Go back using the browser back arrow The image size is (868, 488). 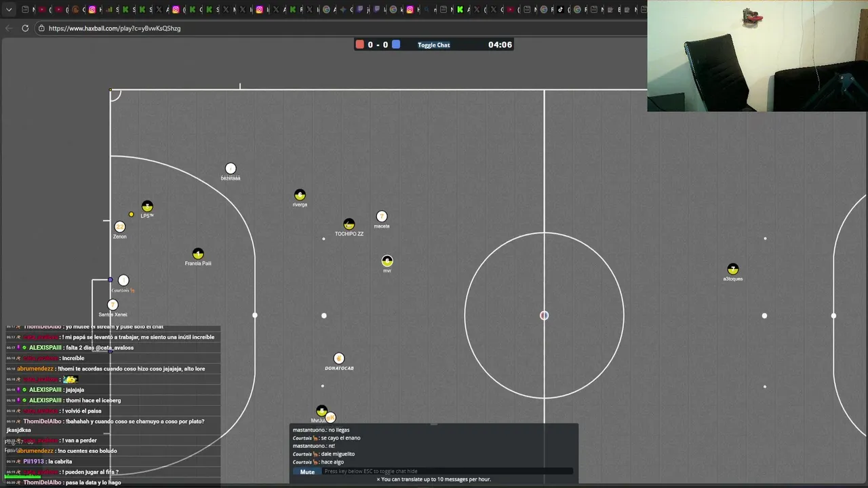9,28
